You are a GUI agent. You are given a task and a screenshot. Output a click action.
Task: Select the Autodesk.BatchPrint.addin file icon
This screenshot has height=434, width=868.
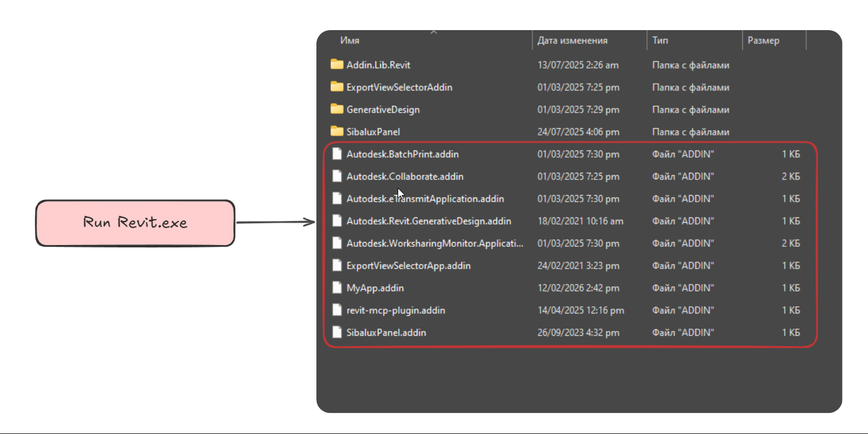[337, 154]
